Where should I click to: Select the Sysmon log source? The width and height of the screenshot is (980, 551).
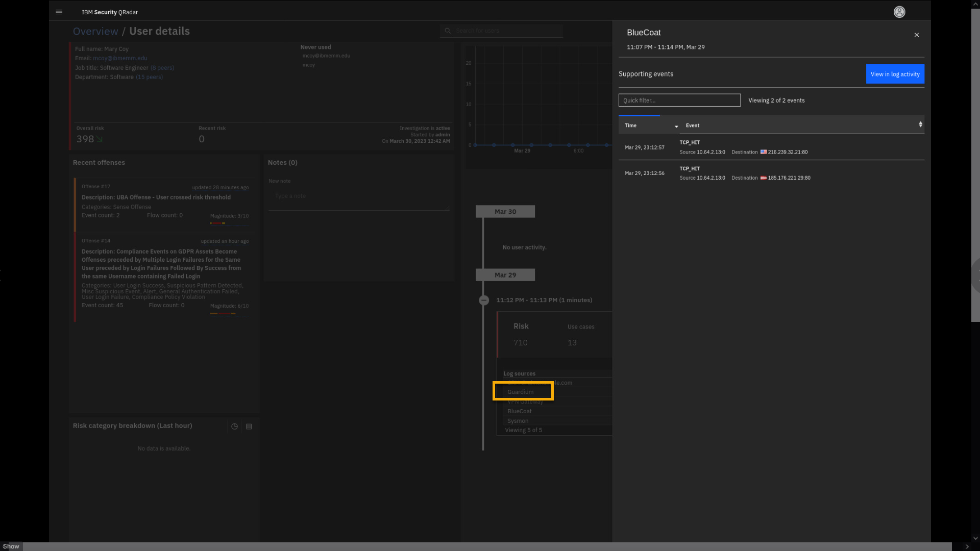pos(518,421)
